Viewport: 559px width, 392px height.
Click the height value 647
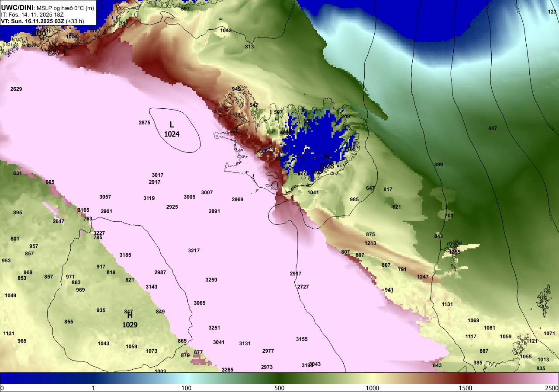[x=370, y=188]
